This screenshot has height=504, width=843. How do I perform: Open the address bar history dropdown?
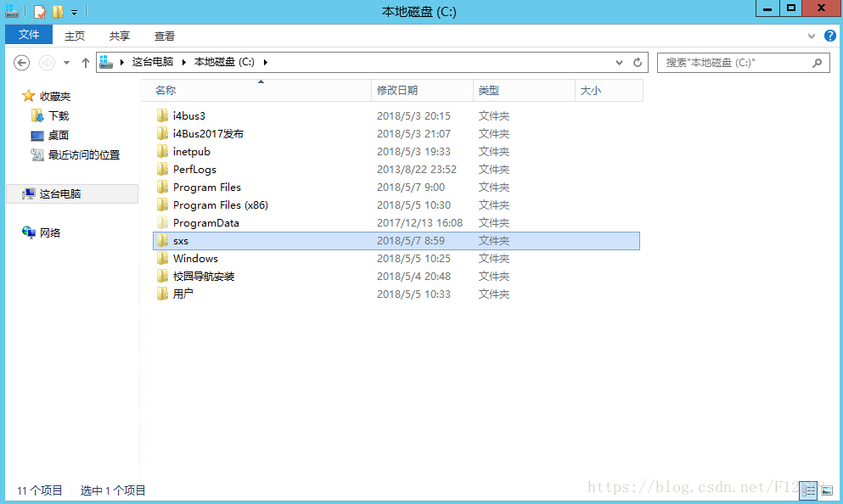click(x=620, y=63)
